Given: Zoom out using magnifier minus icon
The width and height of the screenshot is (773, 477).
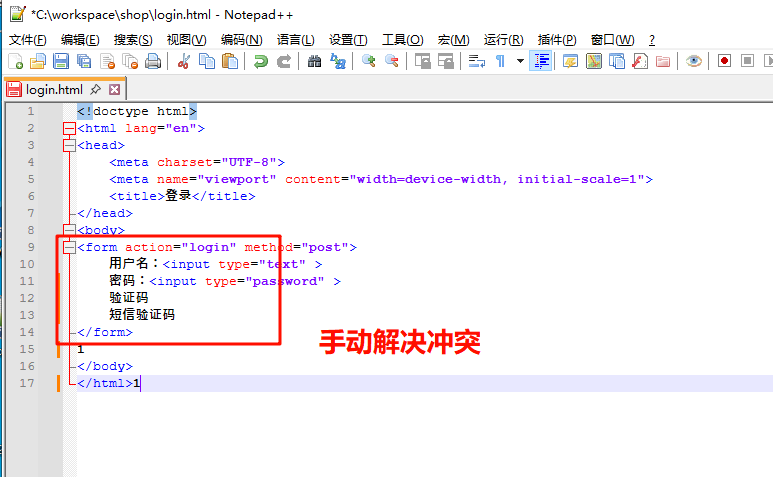Looking at the screenshot, I should tap(392, 62).
